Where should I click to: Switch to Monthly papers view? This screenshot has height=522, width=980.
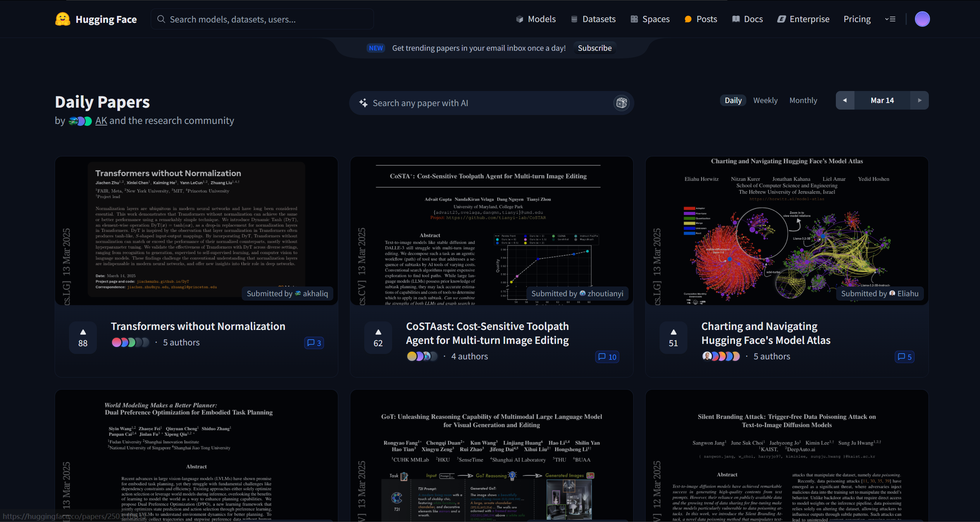click(803, 100)
